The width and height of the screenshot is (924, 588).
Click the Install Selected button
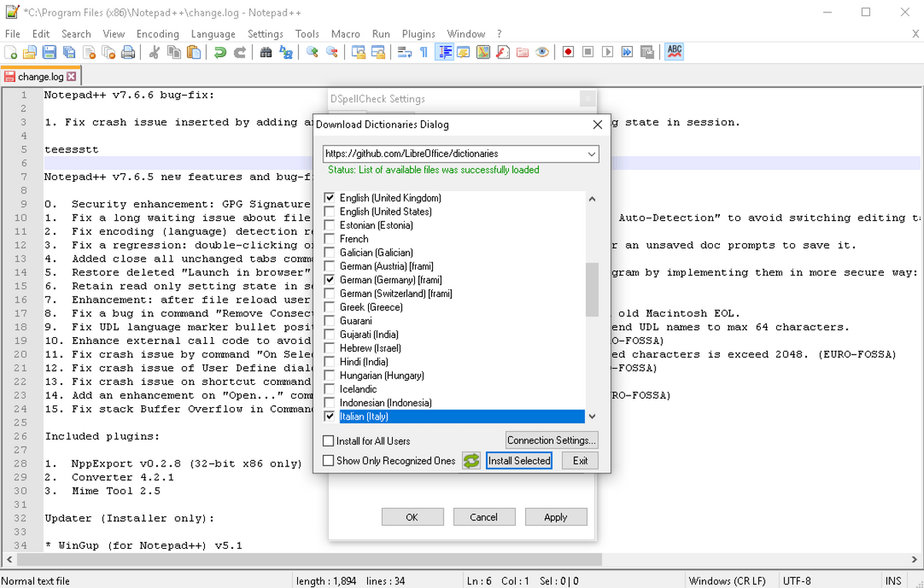click(x=518, y=460)
